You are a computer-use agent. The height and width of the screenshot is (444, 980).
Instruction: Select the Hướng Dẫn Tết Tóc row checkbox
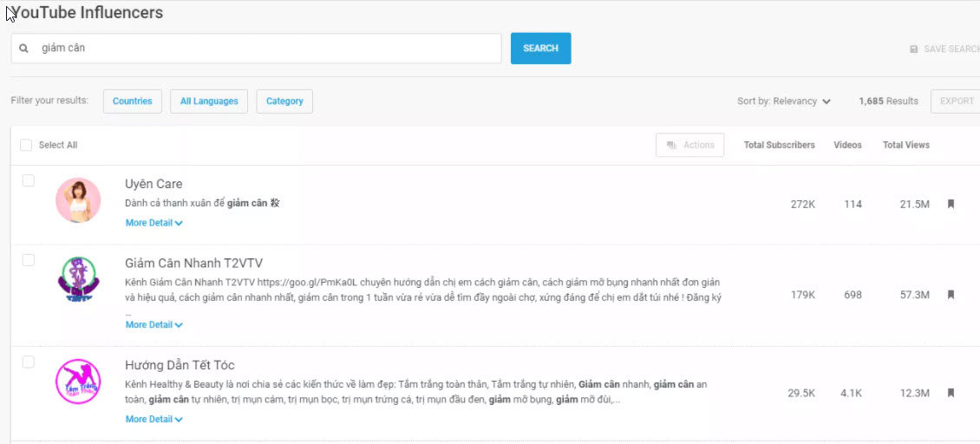[29, 362]
